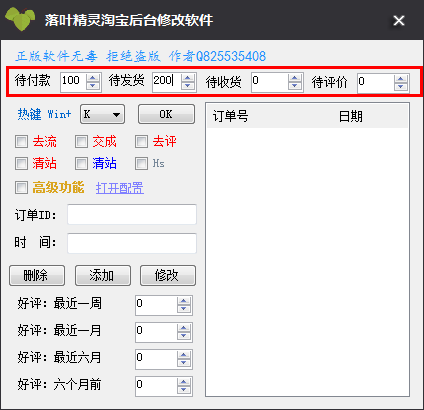Increase the 待付款 value with up arrow
Image resolution: width=424 pixels, height=410 pixels.
pos(93,78)
